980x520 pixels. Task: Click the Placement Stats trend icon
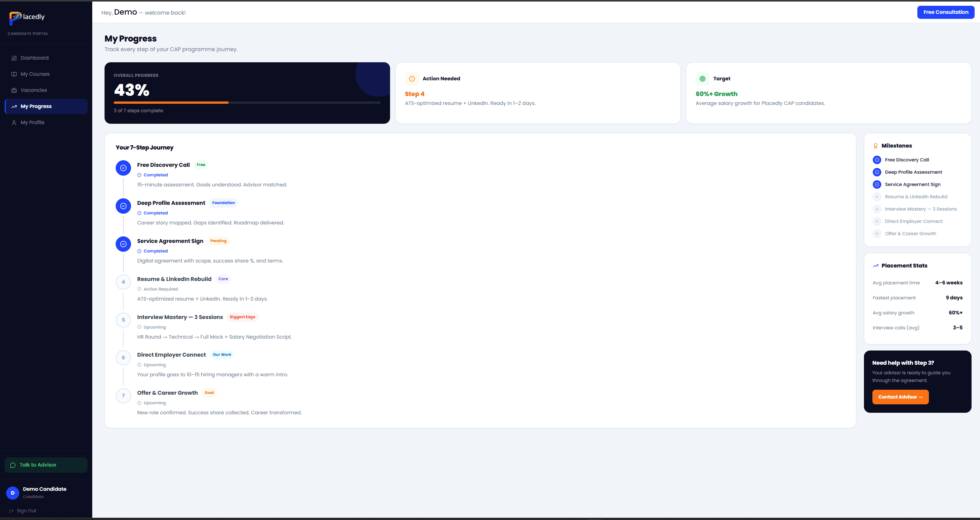pyautogui.click(x=875, y=266)
